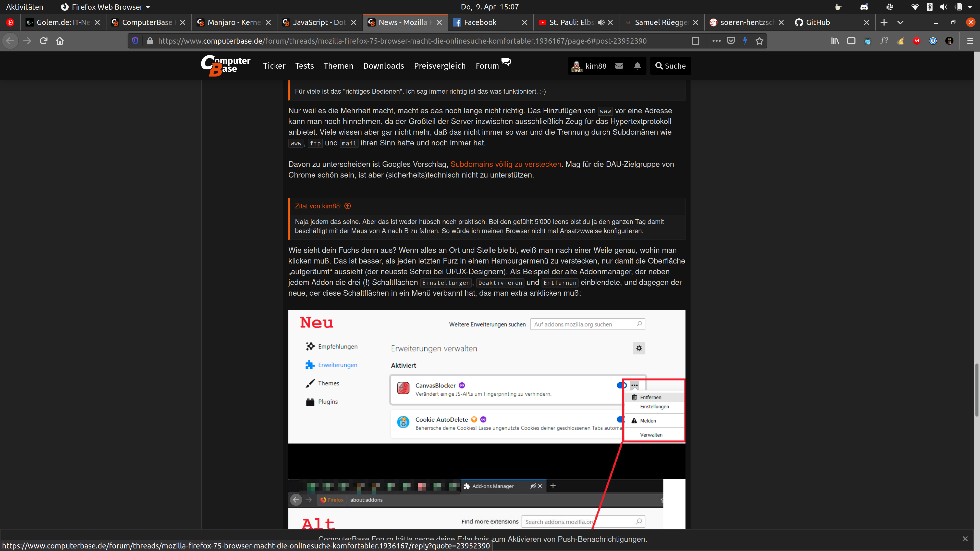Click the Firefox home button
This screenshot has height=551, width=980.
pyautogui.click(x=60, y=41)
